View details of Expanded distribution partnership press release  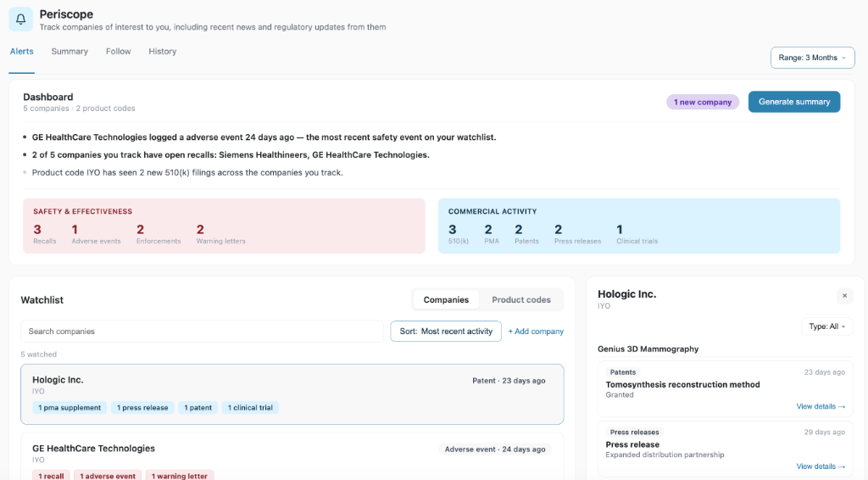(x=821, y=466)
